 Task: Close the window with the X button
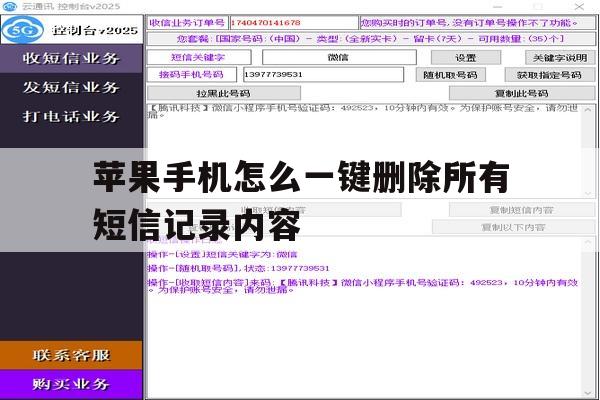(579, 7)
